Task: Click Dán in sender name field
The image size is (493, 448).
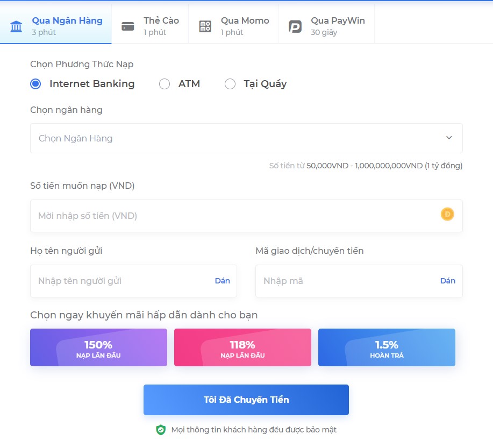Action: (x=222, y=281)
